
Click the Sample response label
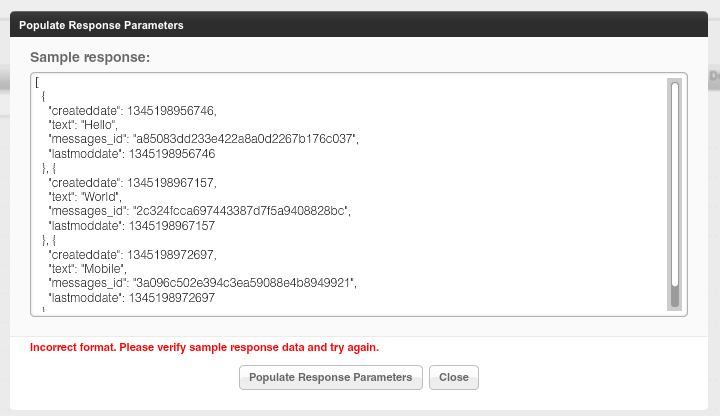click(90, 58)
